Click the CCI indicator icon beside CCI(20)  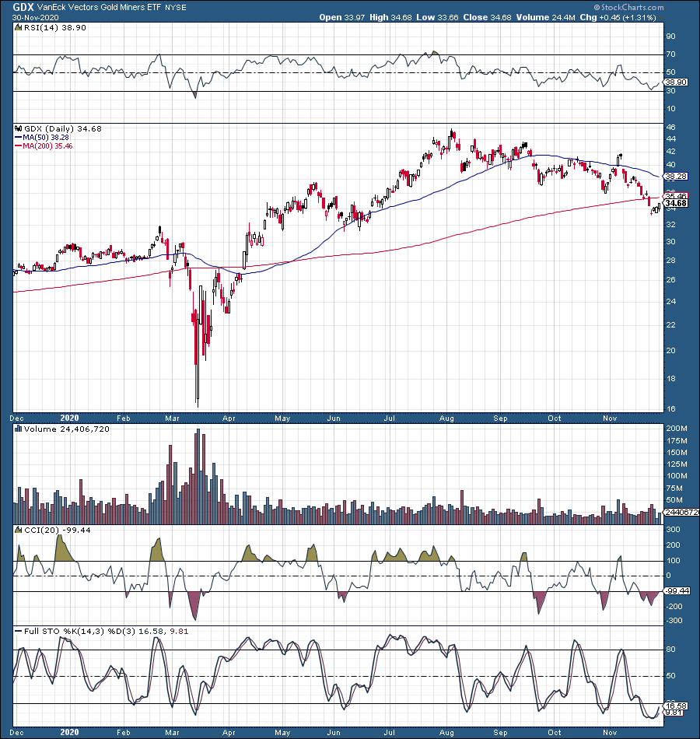click(x=19, y=530)
